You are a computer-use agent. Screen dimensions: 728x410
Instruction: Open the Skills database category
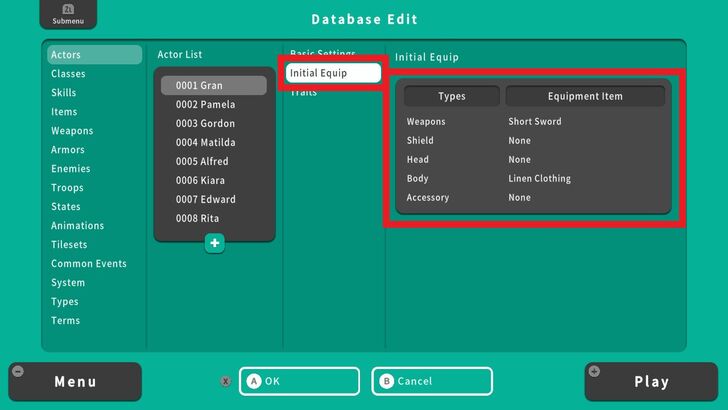pyautogui.click(x=64, y=93)
